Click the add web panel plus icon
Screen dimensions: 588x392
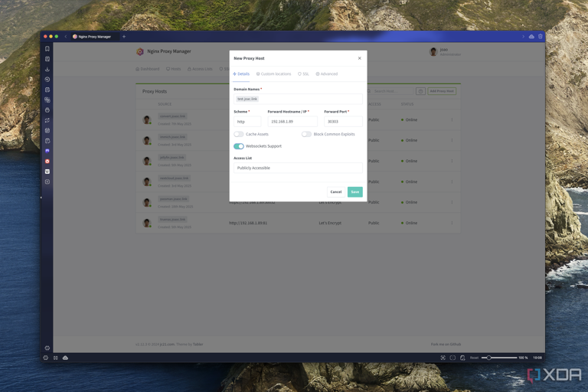[47, 182]
